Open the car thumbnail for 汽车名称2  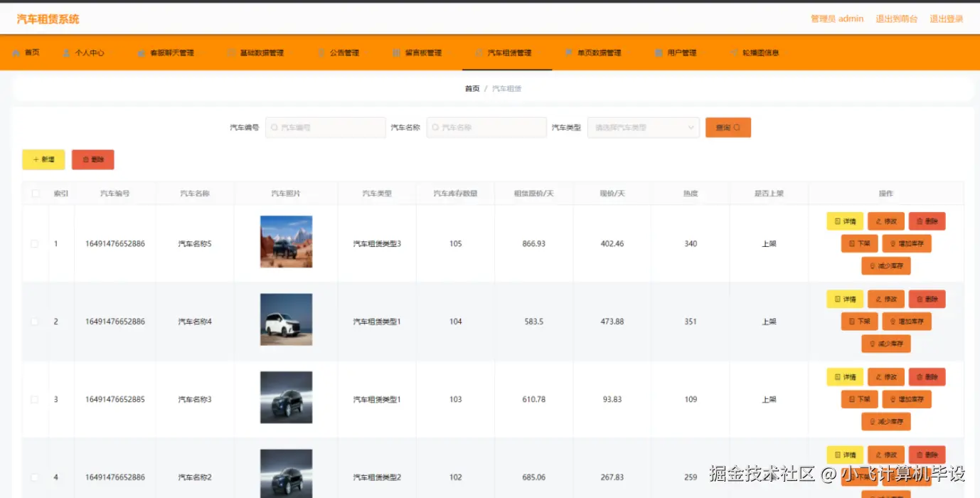click(x=286, y=474)
